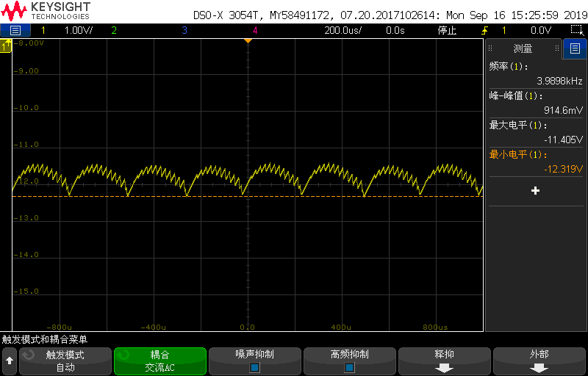Click the dashed rectangle zoom box icon
588x376 pixels.
point(576,30)
